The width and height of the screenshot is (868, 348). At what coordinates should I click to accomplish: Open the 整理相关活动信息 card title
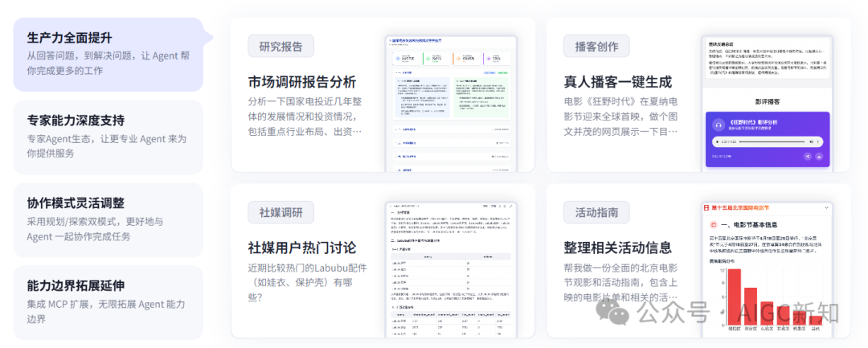(618, 248)
